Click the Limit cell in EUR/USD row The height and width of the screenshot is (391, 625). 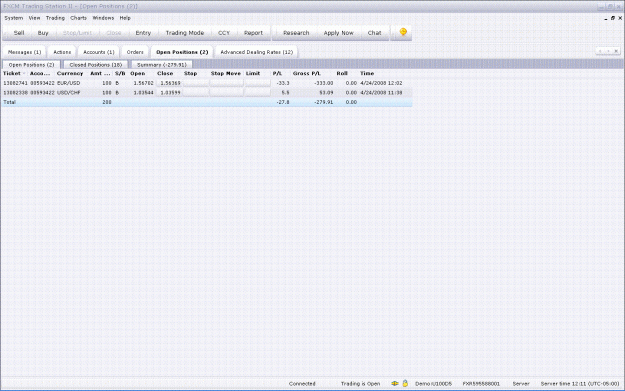click(257, 83)
